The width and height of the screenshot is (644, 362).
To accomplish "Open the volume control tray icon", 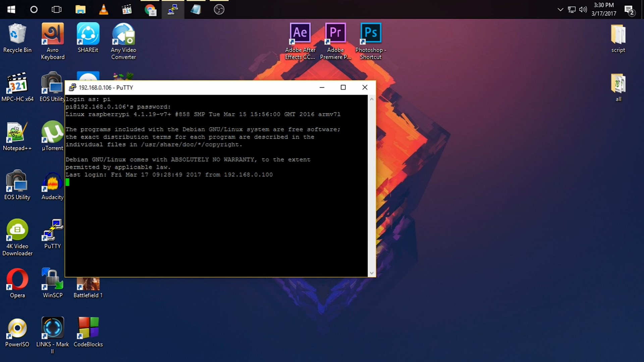I will click(x=583, y=9).
